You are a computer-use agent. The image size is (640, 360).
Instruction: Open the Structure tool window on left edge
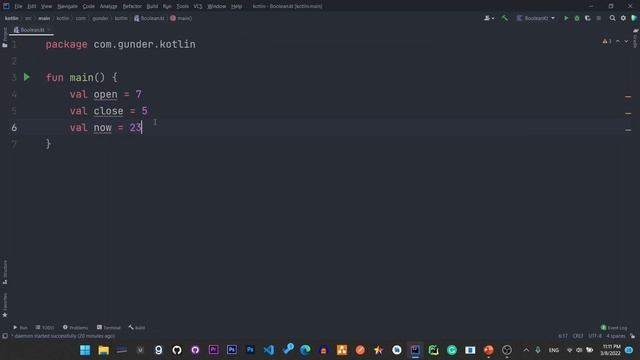pyautogui.click(x=4, y=272)
